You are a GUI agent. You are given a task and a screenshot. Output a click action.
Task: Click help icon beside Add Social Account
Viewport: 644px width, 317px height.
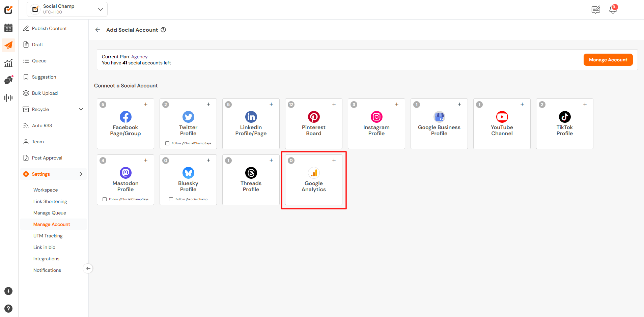163,30
